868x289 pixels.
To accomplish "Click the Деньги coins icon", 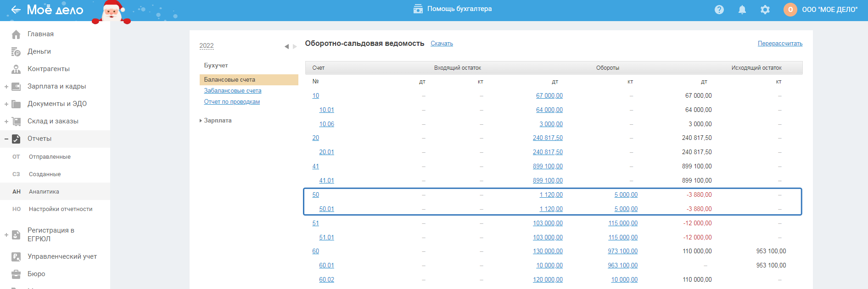I will 16,52.
